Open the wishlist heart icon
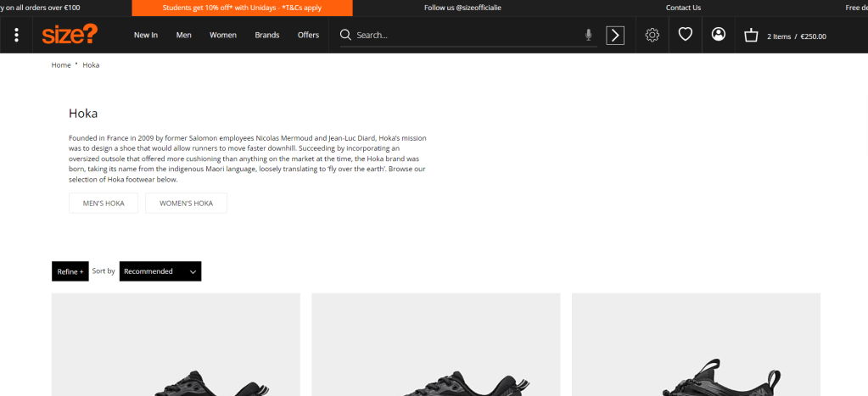 point(686,35)
